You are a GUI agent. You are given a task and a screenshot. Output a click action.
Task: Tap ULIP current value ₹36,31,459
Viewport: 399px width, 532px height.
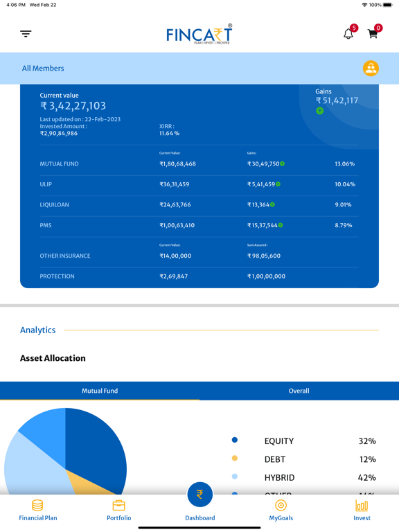pyautogui.click(x=175, y=184)
